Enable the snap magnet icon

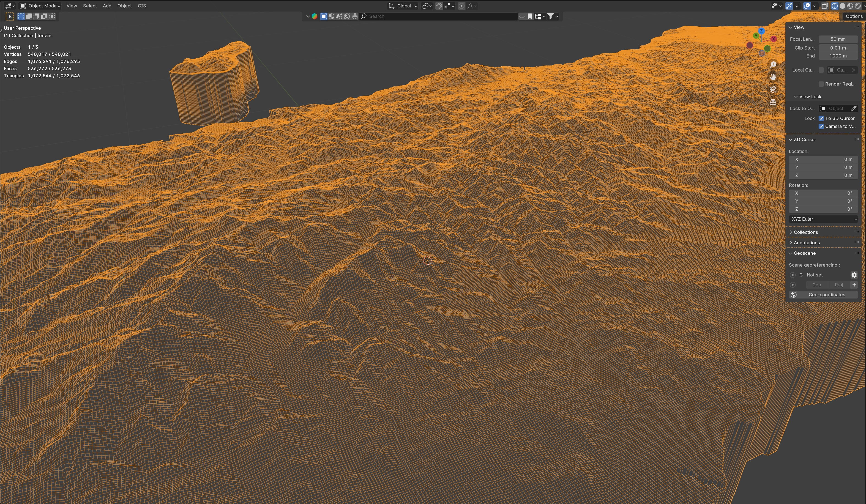pyautogui.click(x=439, y=6)
